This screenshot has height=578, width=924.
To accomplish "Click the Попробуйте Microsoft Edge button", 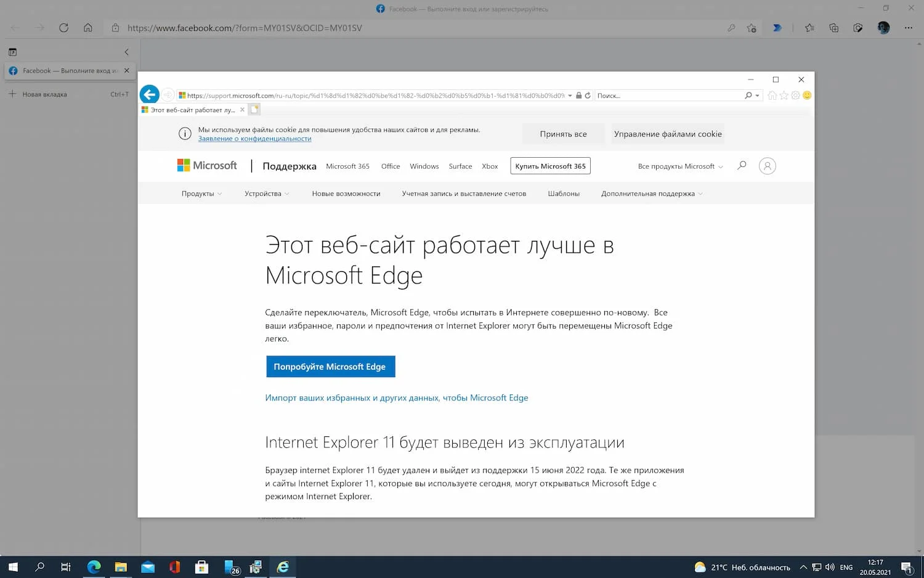I will (x=330, y=367).
